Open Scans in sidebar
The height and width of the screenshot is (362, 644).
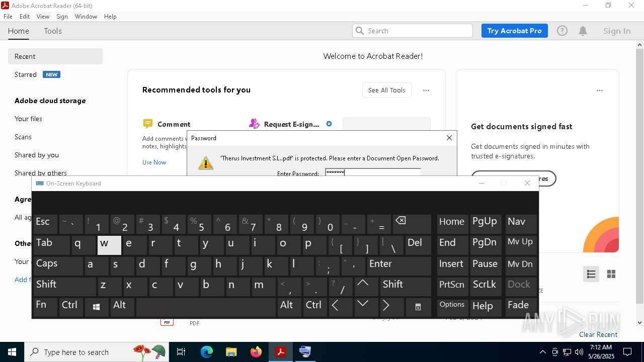(23, 137)
